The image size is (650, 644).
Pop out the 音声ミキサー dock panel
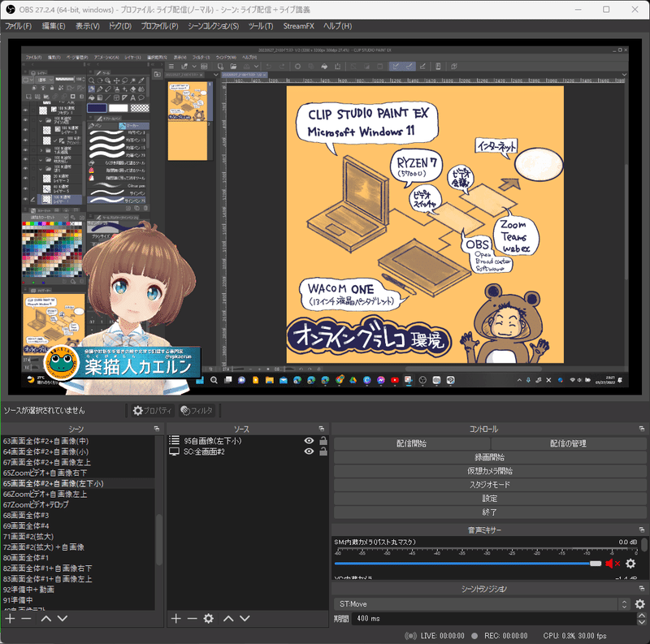tap(642, 530)
